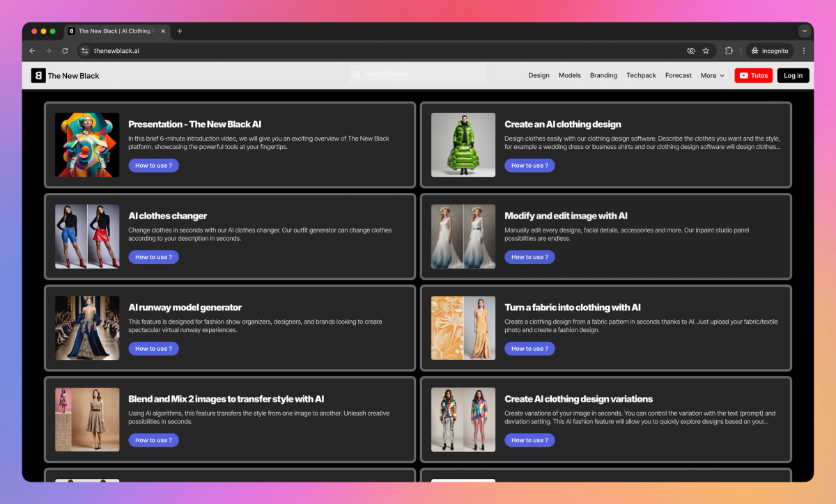Open the yellow fabric dress thumbnail
The height and width of the screenshot is (504, 836).
click(x=463, y=328)
